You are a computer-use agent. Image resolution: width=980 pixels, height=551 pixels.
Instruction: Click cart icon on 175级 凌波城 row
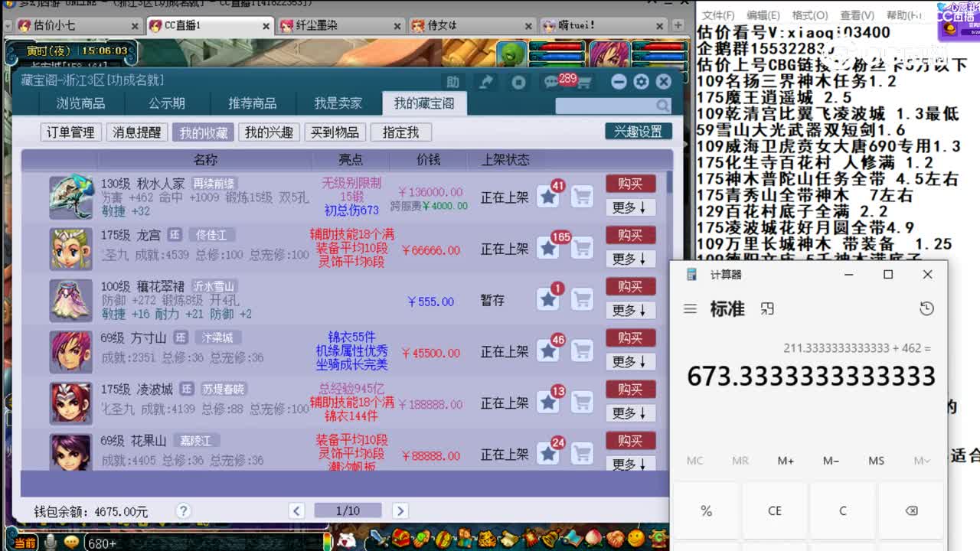tap(583, 402)
